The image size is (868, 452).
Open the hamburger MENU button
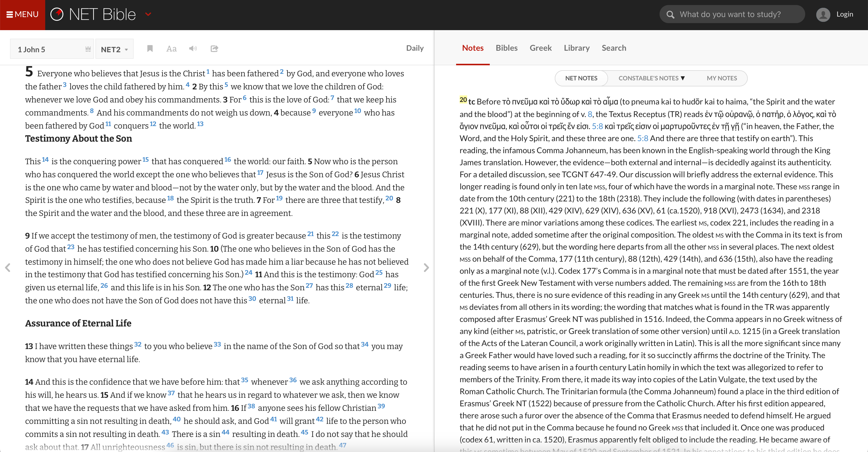pos(22,15)
